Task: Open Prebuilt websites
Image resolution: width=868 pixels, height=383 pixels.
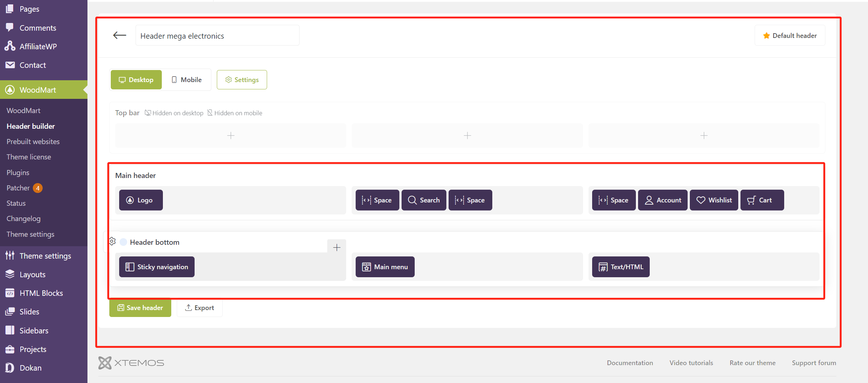Action: coord(33,142)
